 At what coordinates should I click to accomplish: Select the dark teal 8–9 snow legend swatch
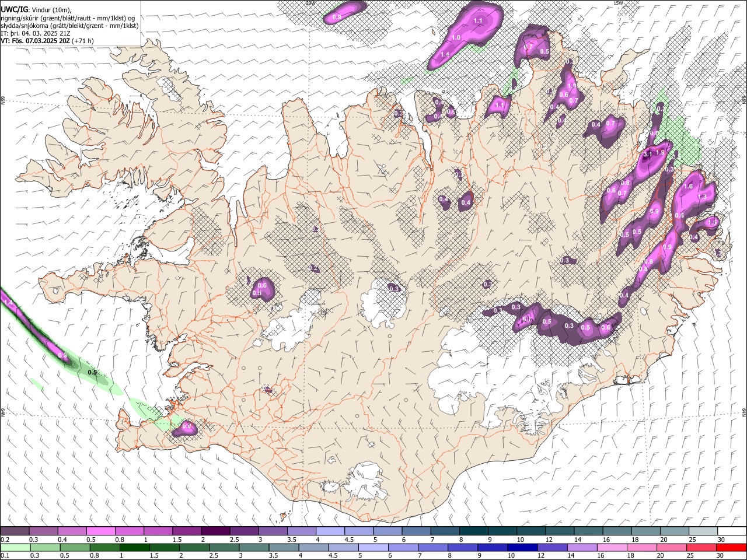coord(473,531)
